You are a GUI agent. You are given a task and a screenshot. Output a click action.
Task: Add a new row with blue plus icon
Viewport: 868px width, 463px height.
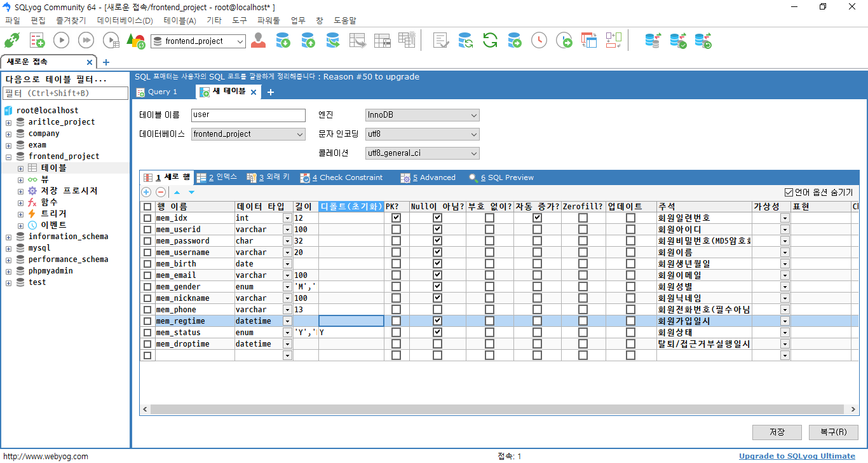pyautogui.click(x=146, y=192)
